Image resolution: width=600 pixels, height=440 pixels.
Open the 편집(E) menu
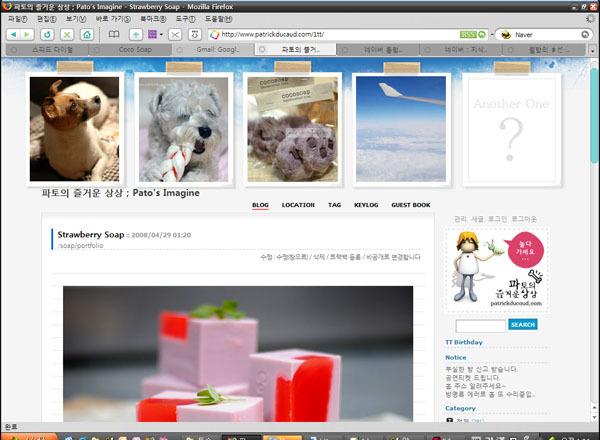pos(47,19)
